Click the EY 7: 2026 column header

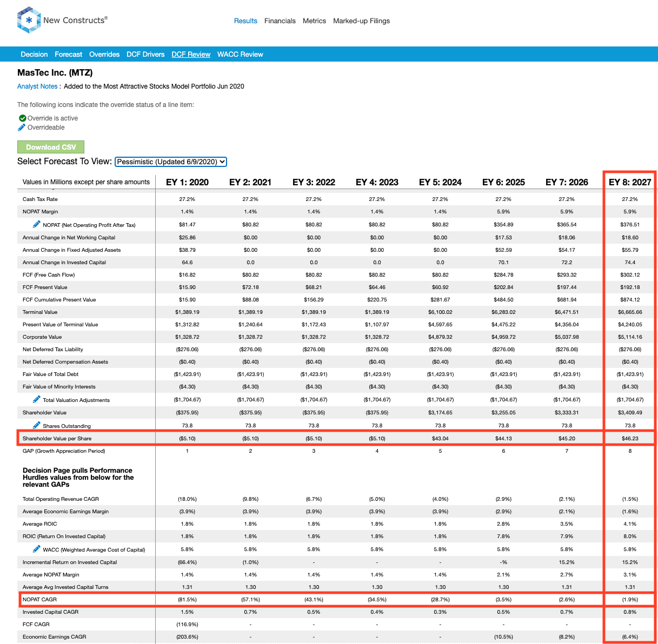tap(567, 182)
